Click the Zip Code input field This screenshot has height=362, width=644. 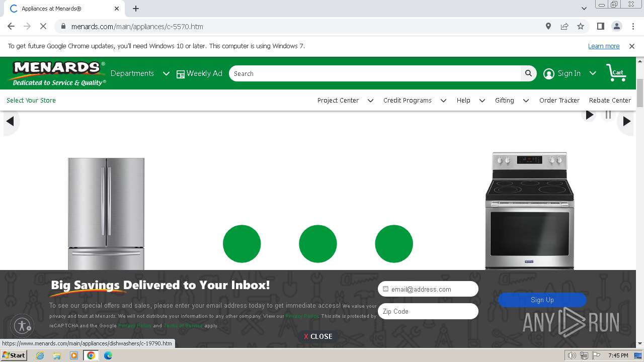tap(428, 311)
